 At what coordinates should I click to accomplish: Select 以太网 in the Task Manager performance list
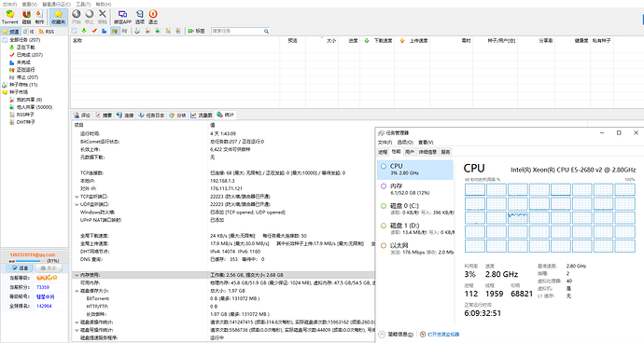pyautogui.click(x=415, y=248)
